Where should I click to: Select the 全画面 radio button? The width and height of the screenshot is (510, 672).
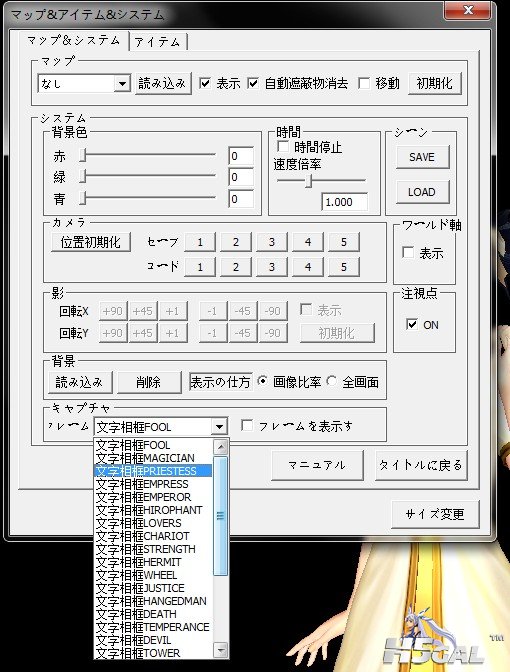pyautogui.click(x=331, y=380)
